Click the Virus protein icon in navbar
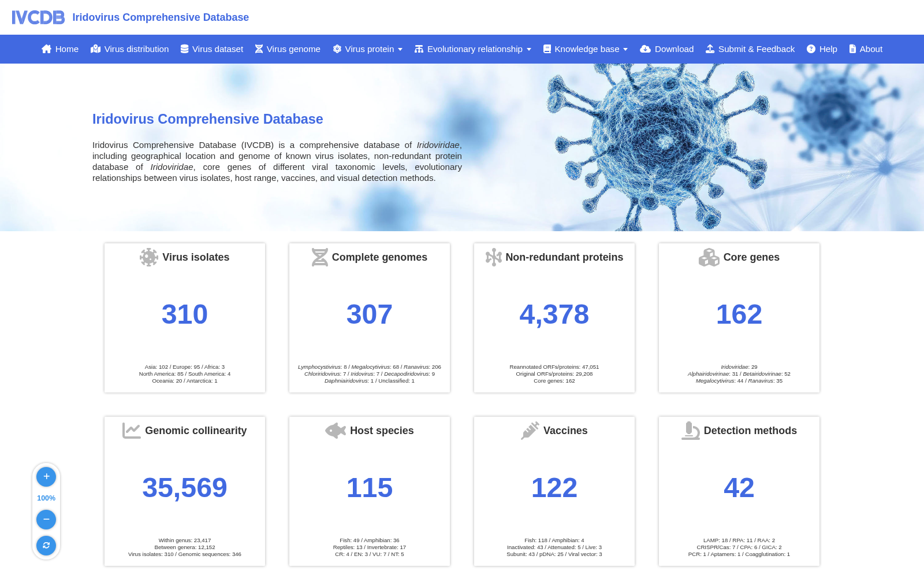 (x=337, y=49)
